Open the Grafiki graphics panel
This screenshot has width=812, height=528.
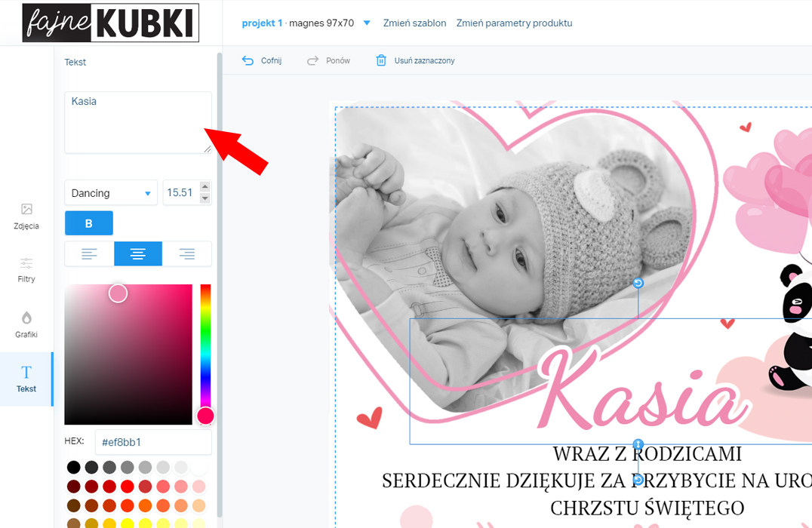point(26,324)
